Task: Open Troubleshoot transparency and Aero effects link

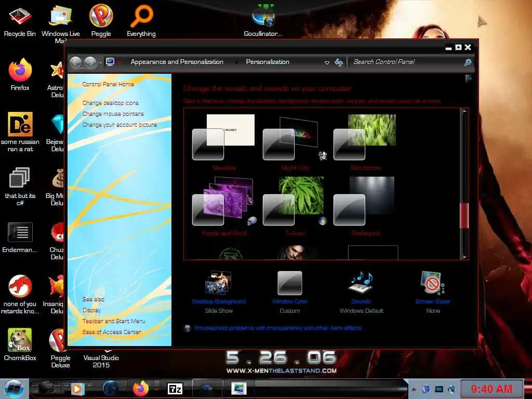Action: (278, 328)
